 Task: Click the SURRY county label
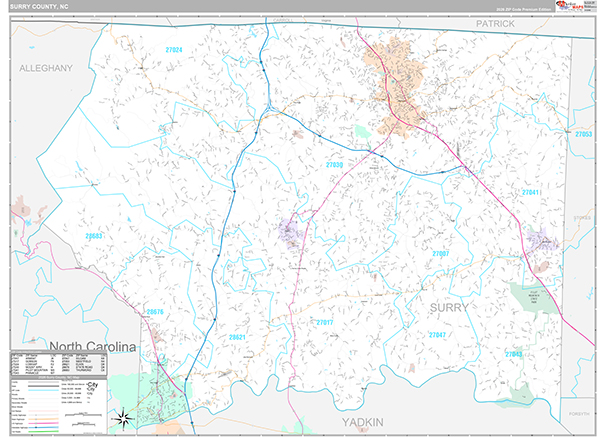449,307
